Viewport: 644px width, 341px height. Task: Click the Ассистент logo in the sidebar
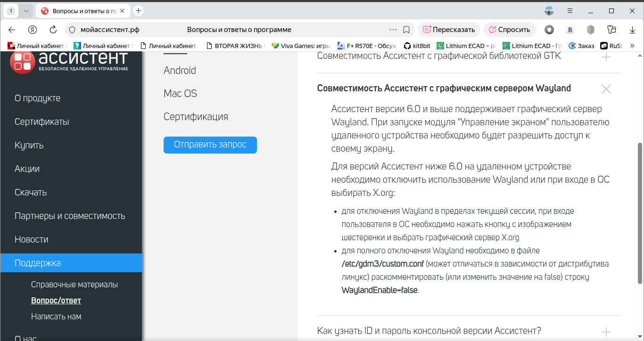[x=69, y=63]
